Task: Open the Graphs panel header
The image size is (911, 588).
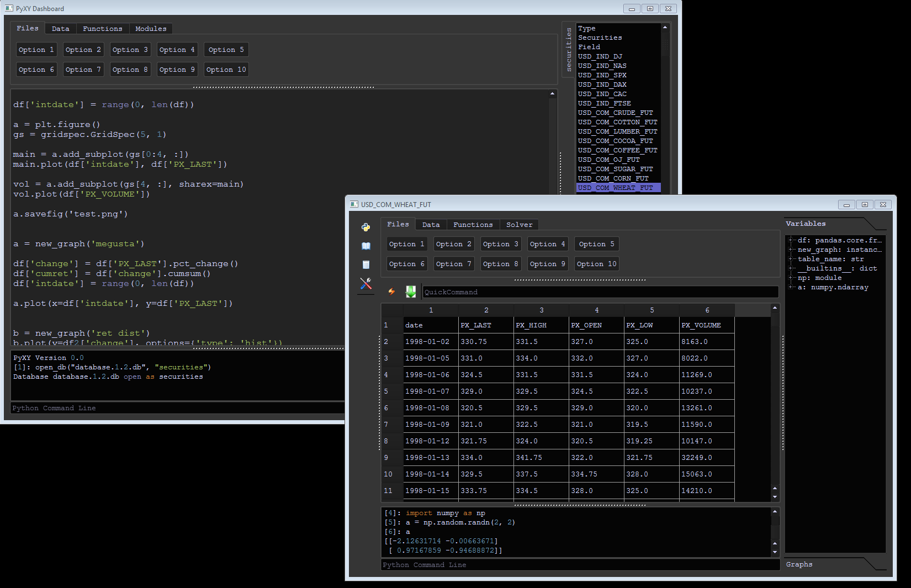Action: pos(799,564)
